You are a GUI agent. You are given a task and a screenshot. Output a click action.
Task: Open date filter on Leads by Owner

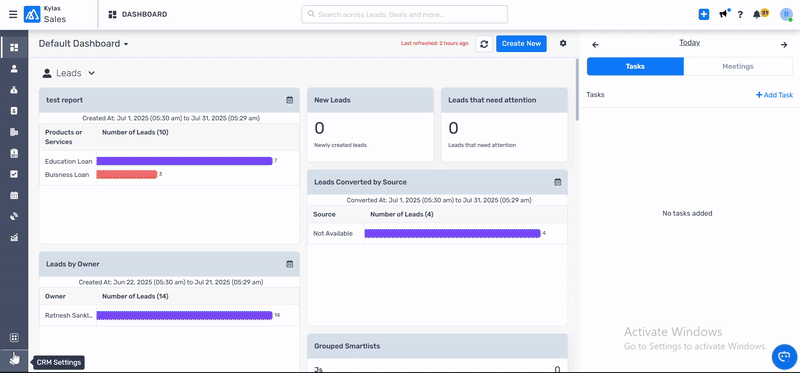pyautogui.click(x=289, y=264)
